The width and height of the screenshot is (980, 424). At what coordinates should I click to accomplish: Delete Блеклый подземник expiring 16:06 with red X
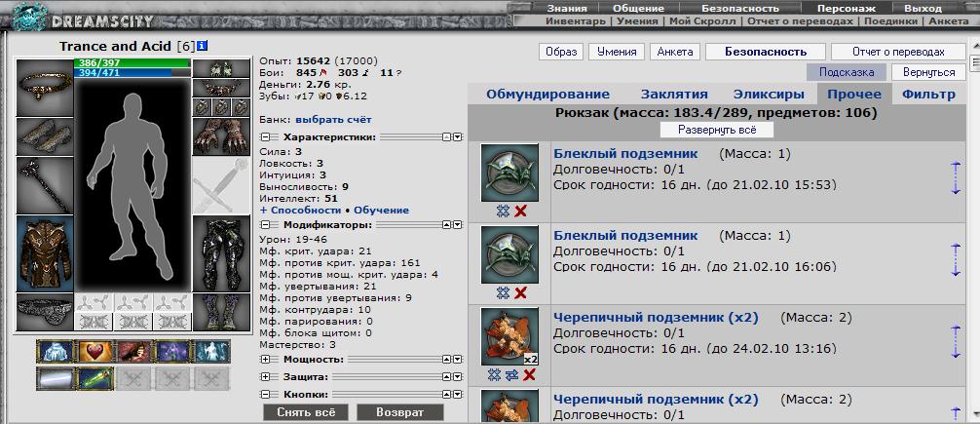click(x=520, y=292)
